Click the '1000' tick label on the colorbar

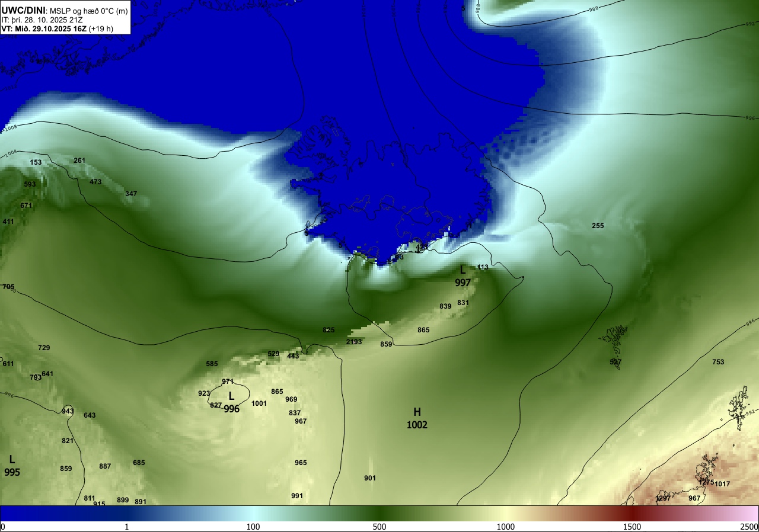506,527
